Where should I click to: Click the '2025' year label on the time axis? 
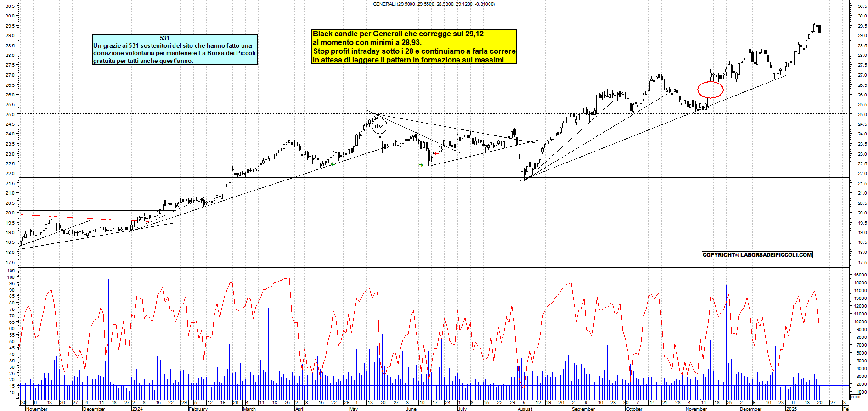point(791,409)
